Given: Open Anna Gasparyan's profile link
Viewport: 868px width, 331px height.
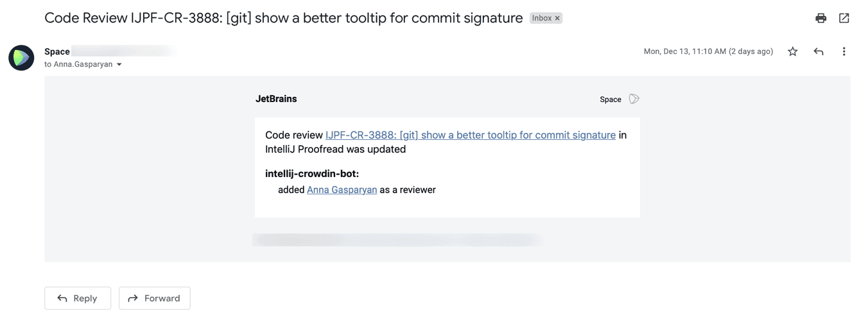Looking at the screenshot, I should [x=342, y=190].
